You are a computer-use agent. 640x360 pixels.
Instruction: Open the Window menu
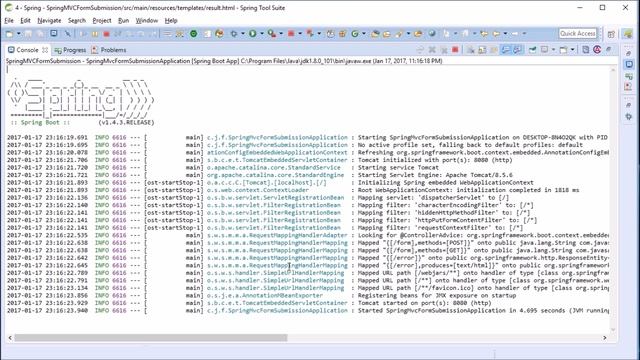click(x=147, y=20)
